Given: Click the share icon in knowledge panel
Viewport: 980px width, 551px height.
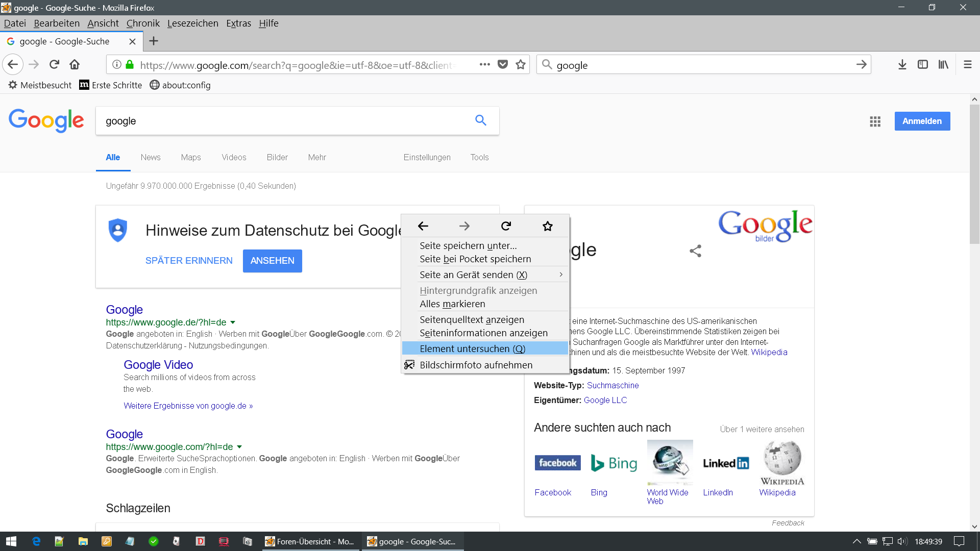Looking at the screenshot, I should click(695, 251).
